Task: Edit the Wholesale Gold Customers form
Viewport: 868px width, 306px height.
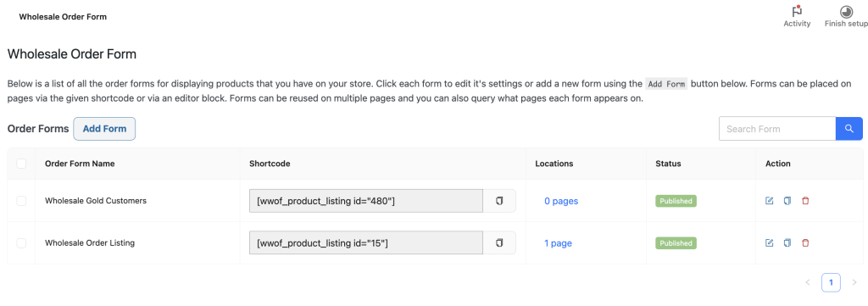Action: click(769, 201)
